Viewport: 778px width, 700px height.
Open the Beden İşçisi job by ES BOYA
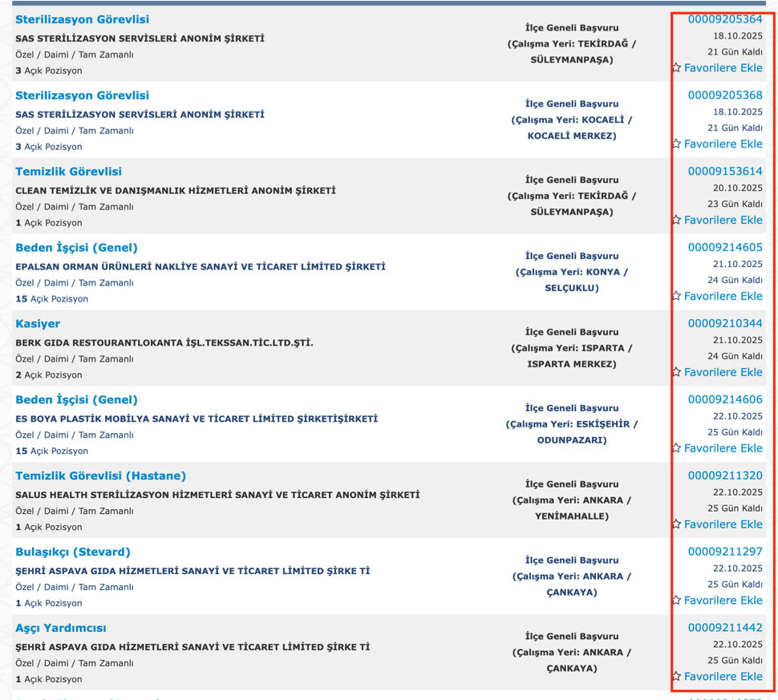click(76, 400)
